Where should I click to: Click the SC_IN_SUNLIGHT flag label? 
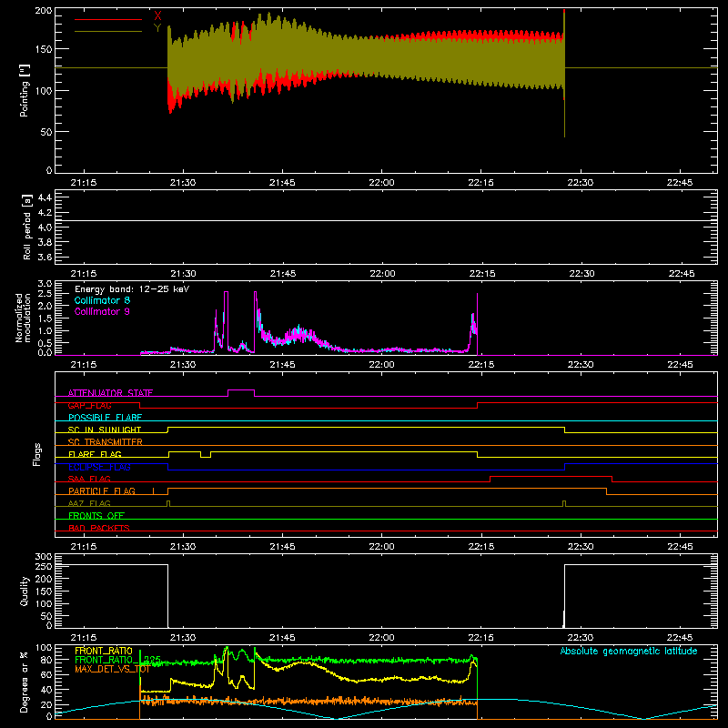(105, 430)
